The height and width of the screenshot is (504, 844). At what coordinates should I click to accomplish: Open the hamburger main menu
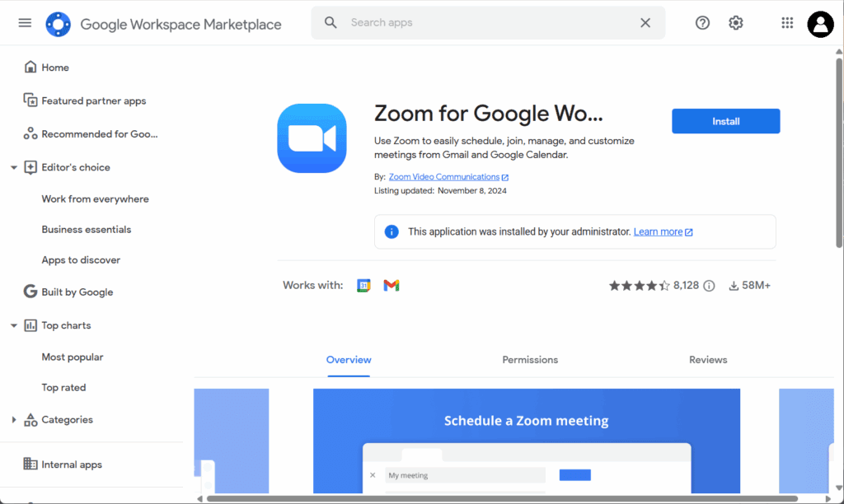(x=25, y=23)
